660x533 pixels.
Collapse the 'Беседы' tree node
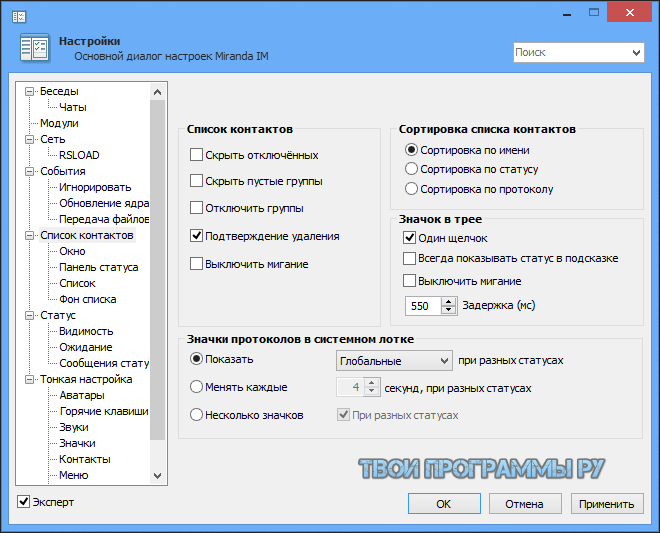30,92
